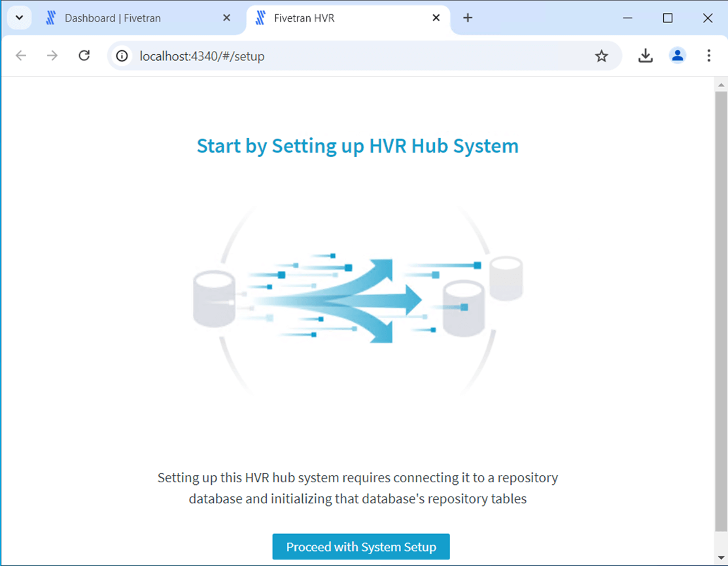Minimize the Chrome window
The image size is (728, 566).
tap(627, 18)
